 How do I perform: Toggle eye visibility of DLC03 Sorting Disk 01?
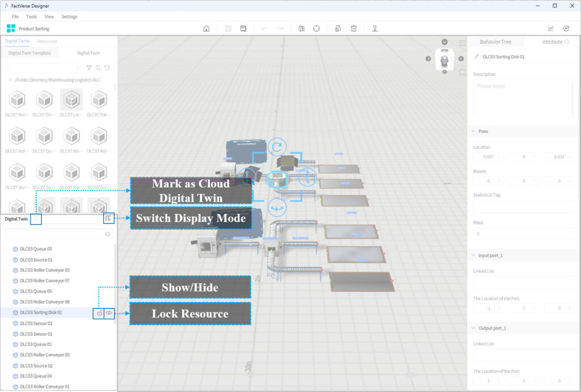pos(109,313)
